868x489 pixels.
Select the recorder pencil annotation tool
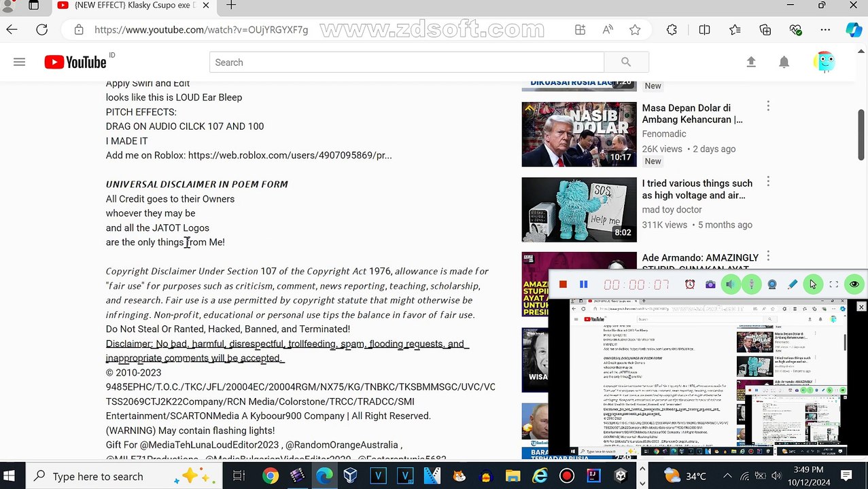pos(793,285)
